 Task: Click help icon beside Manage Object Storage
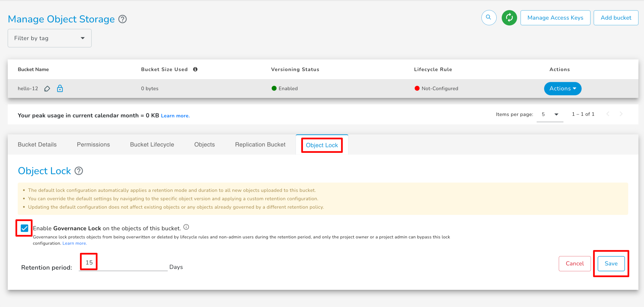(x=123, y=19)
